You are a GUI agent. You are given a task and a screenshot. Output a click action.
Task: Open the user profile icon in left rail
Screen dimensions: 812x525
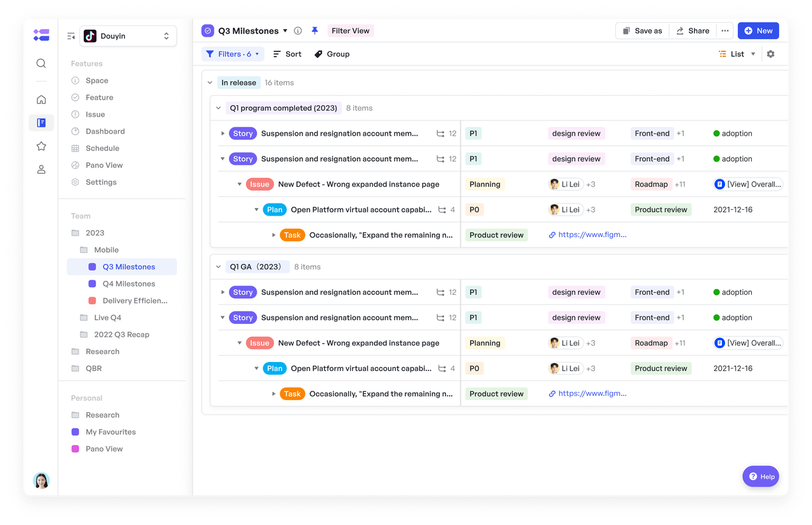41,169
